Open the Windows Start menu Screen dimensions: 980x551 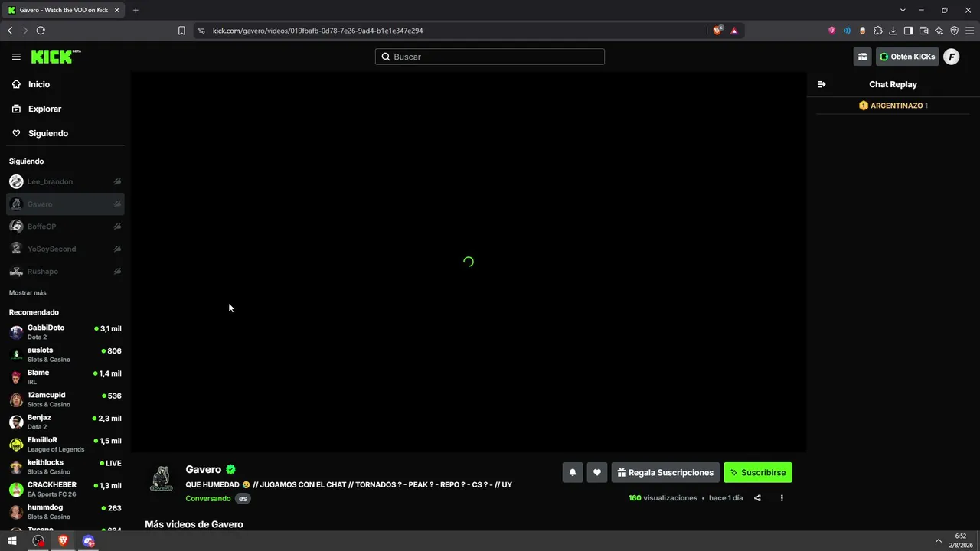pyautogui.click(x=12, y=541)
